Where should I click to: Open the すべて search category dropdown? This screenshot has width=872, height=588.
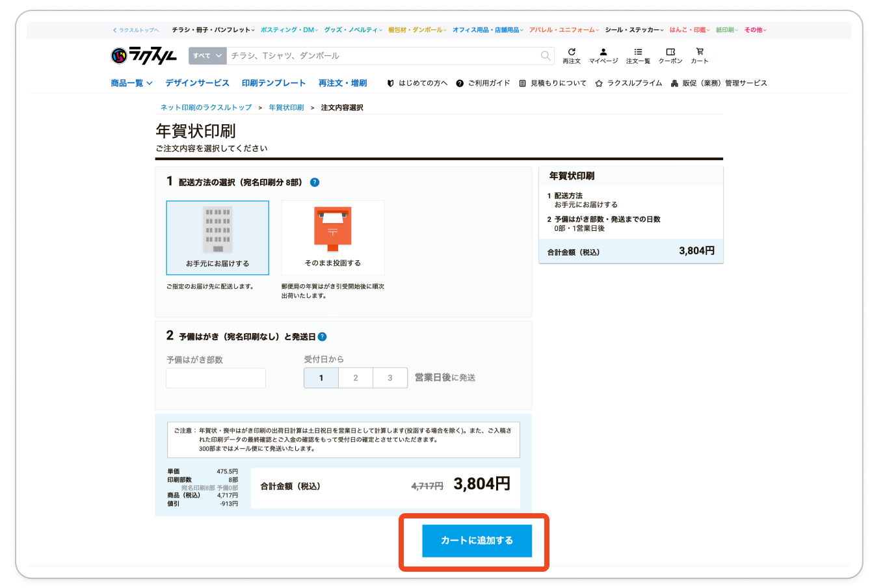(x=207, y=56)
